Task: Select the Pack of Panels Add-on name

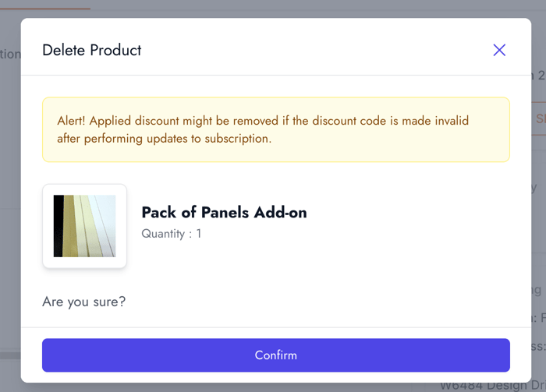Action: click(224, 212)
